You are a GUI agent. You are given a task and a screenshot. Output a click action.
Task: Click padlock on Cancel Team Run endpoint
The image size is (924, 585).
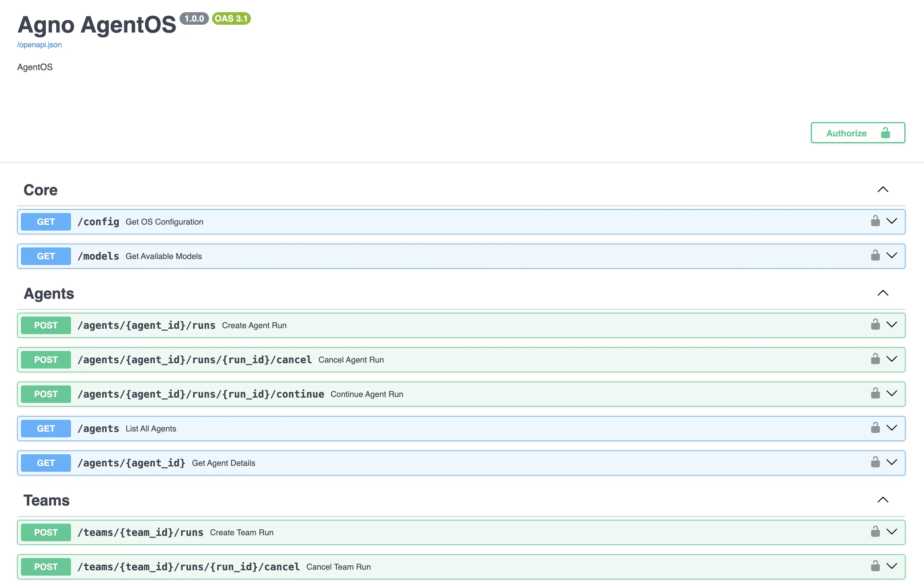(875, 566)
